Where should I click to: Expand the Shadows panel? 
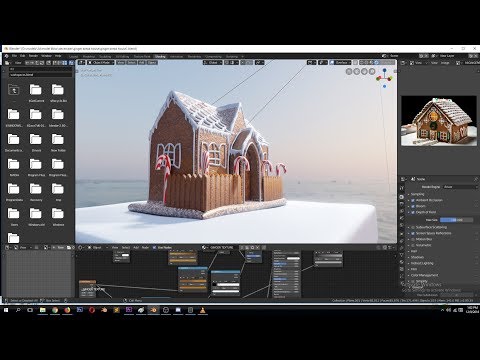pos(417,257)
